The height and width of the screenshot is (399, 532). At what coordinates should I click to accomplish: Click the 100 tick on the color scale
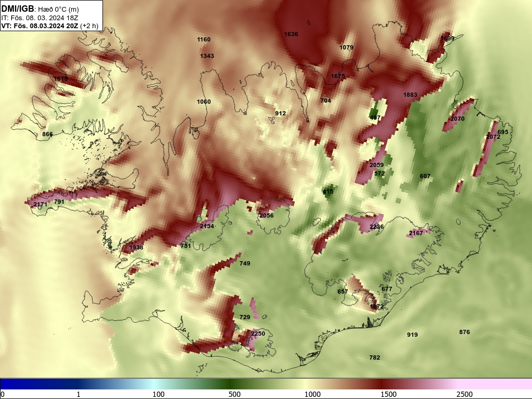(x=159, y=394)
